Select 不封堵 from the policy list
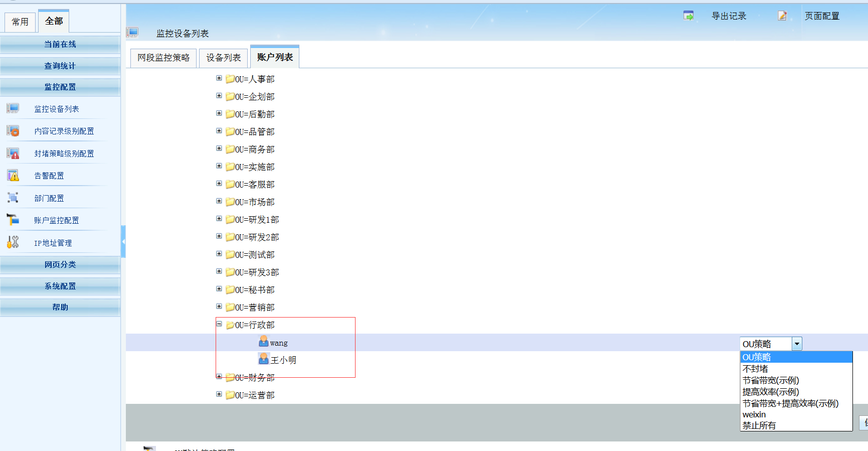The width and height of the screenshot is (868, 451). click(x=755, y=369)
